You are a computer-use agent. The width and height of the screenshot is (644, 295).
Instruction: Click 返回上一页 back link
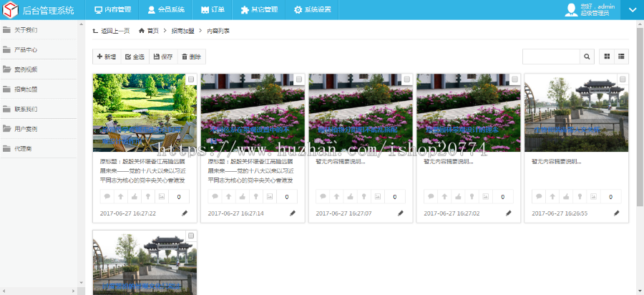pyautogui.click(x=111, y=31)
